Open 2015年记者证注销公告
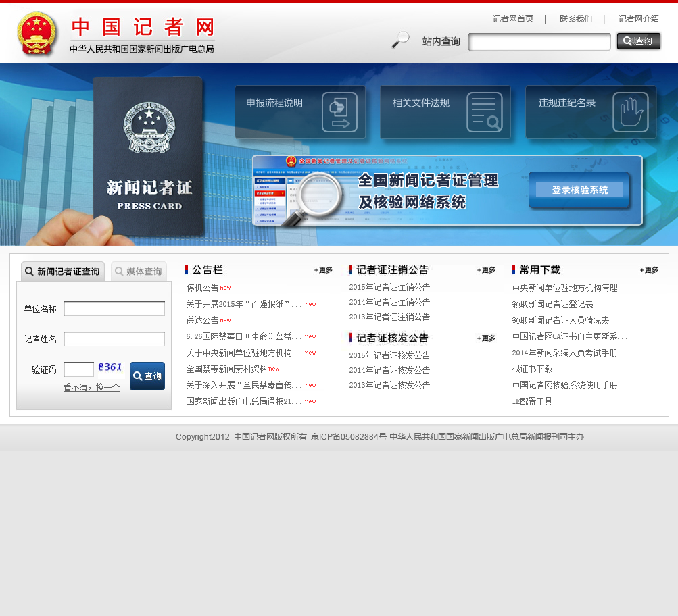 389,287
